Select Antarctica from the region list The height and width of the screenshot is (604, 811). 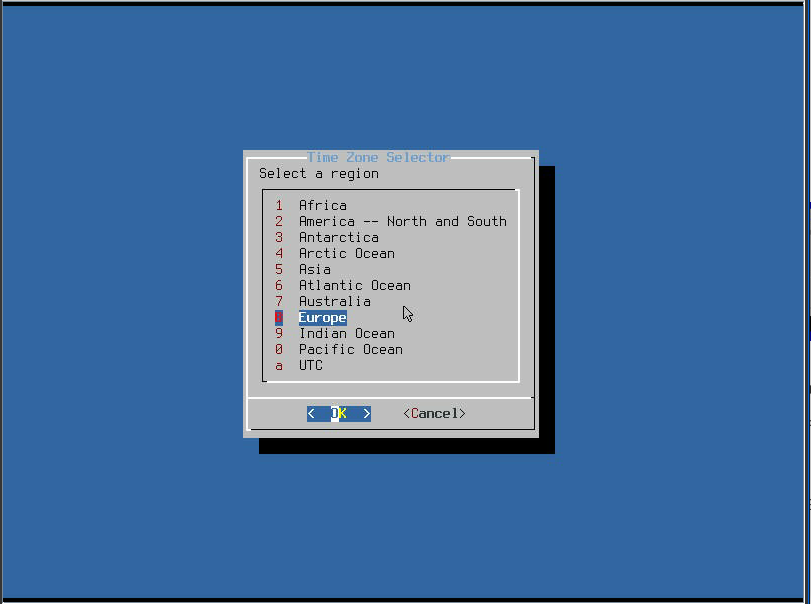click(x=339, y=237)
